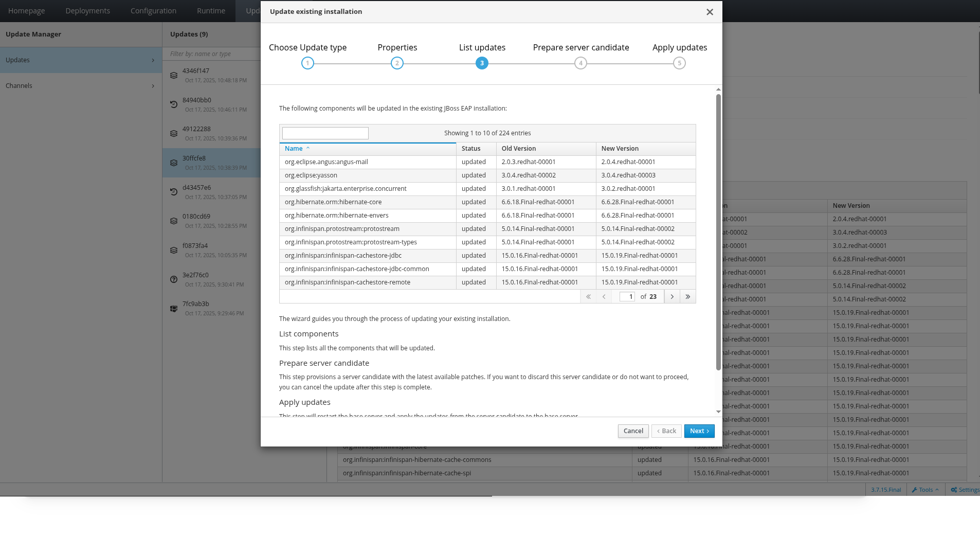Go to the Runtime tab

coord(211,11)
